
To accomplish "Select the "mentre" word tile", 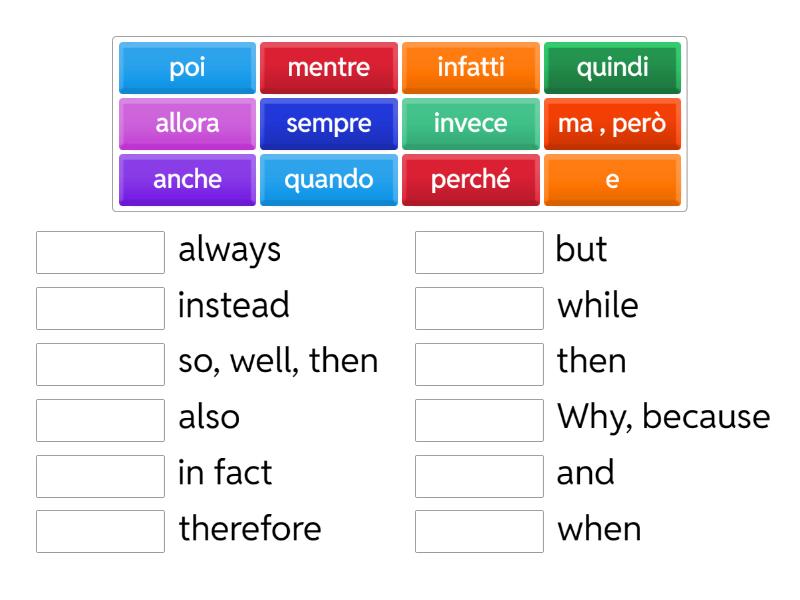I will (328, 68).
